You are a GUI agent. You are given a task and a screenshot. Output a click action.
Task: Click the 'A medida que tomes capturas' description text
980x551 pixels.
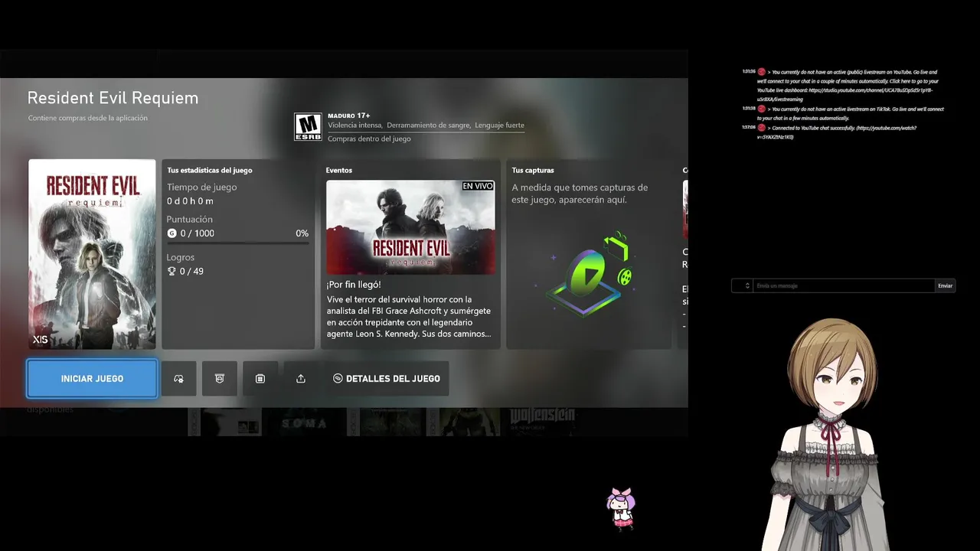click(x=580, y=194)
